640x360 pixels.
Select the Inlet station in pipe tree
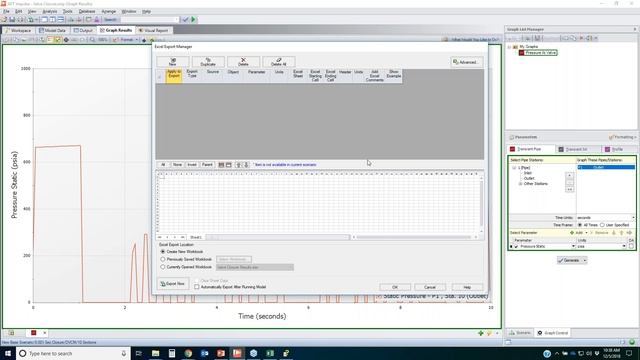pyautogui.click(x=528, y=173)
